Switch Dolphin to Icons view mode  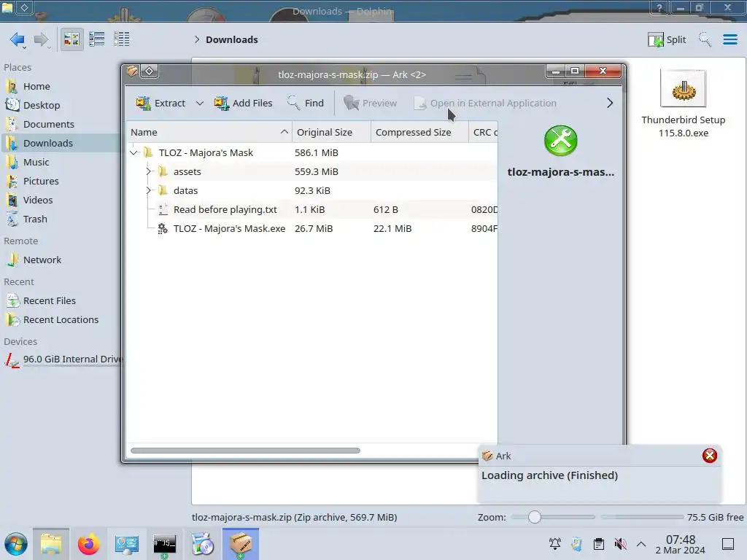[71, 39]
